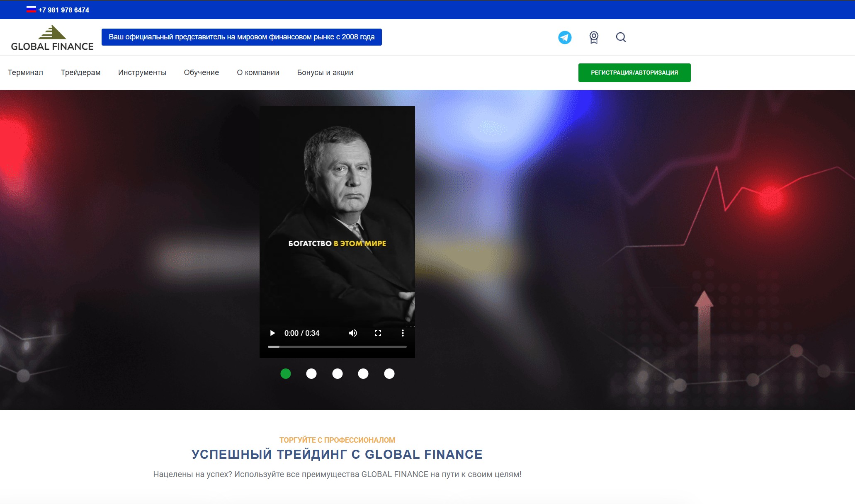Open the Обучение menu item
The image size is (855, 504).
tap(202, 73)
